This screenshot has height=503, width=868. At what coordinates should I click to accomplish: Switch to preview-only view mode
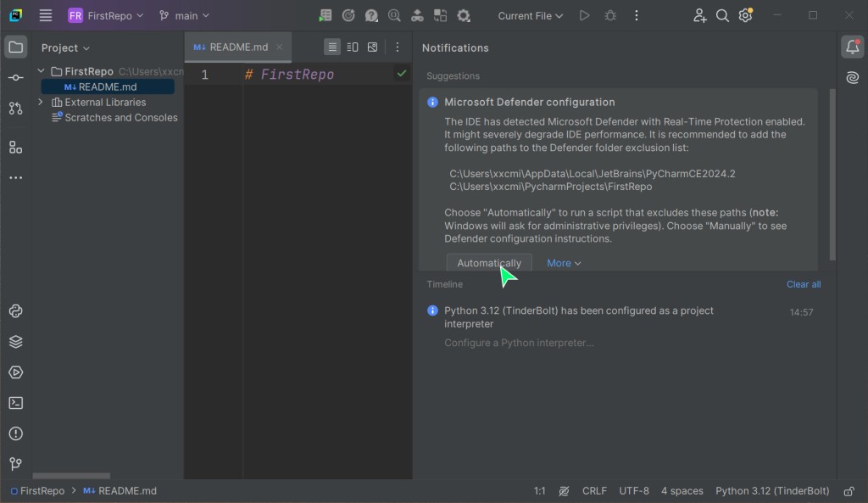pyautogui.click(x=373, y=48)
